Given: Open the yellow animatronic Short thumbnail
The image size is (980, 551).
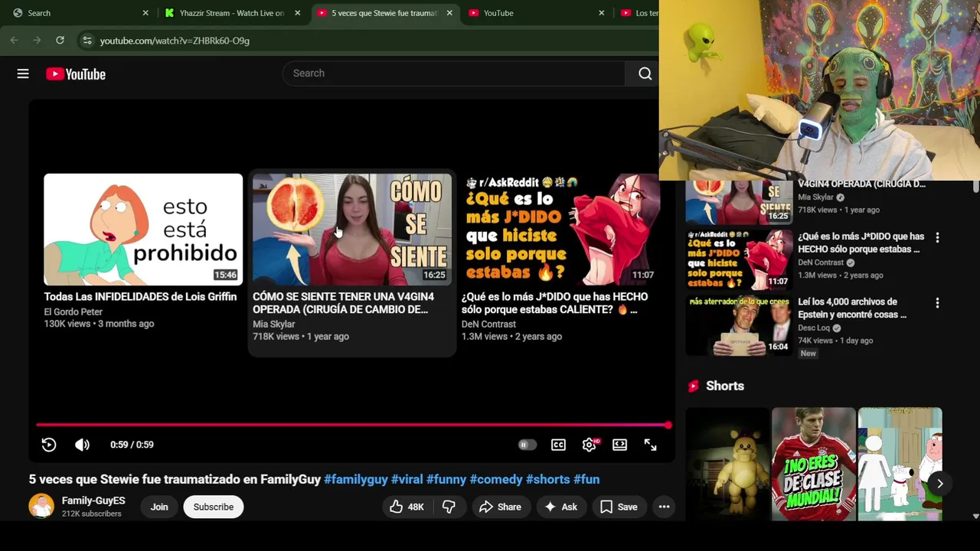Looking at the screenshot, I should (x=727, y=464).
